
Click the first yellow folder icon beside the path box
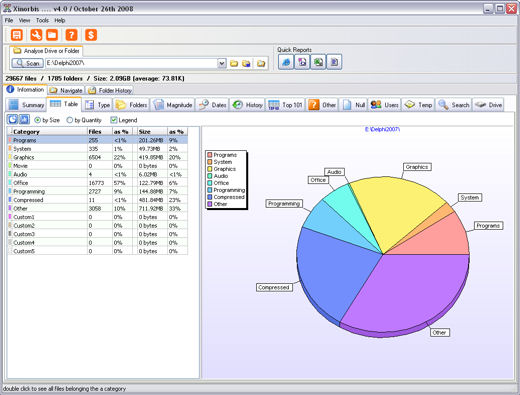[x=234, y=63]
